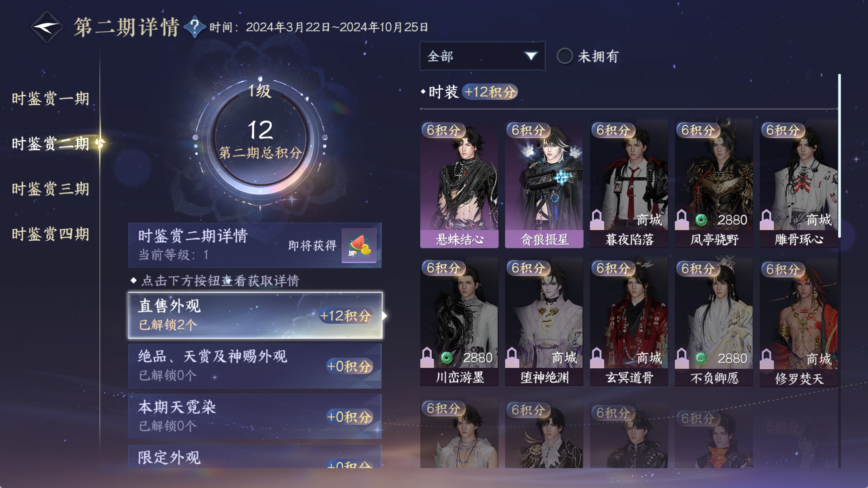Open the 本期天霓染 category
Viewport: 868px width, 488px height.
[x=255, y=416]
